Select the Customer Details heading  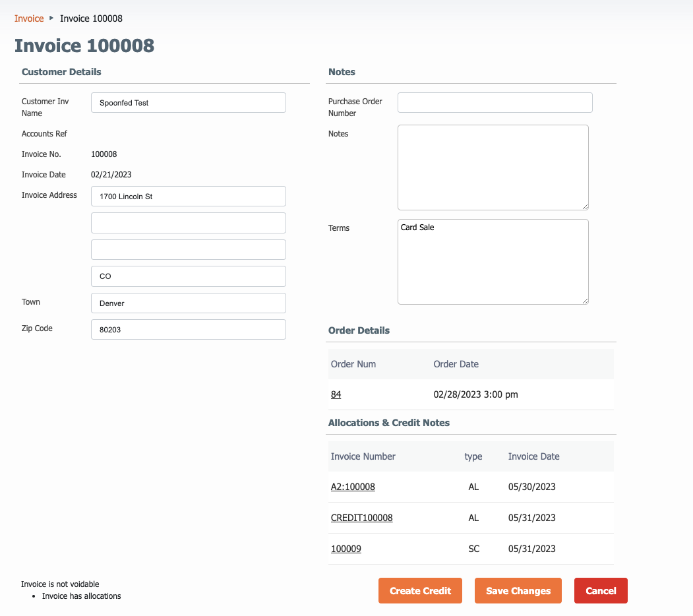(x=61, y=72)
